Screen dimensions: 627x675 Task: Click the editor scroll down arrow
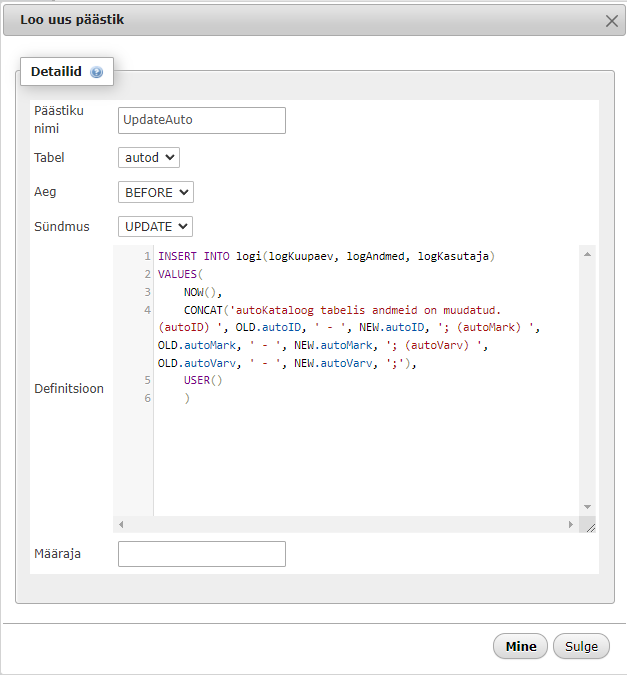click(587, 507)
